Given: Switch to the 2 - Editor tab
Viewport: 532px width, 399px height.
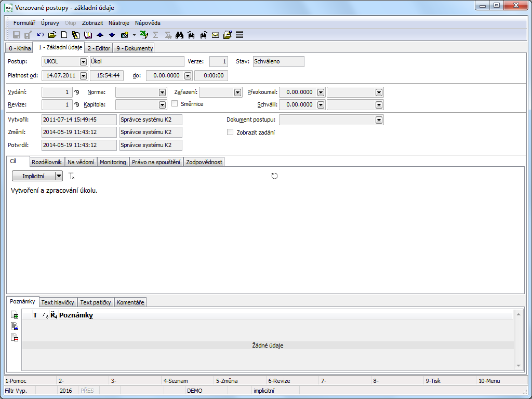Looking at the screenshot, I should coord(99,48).
